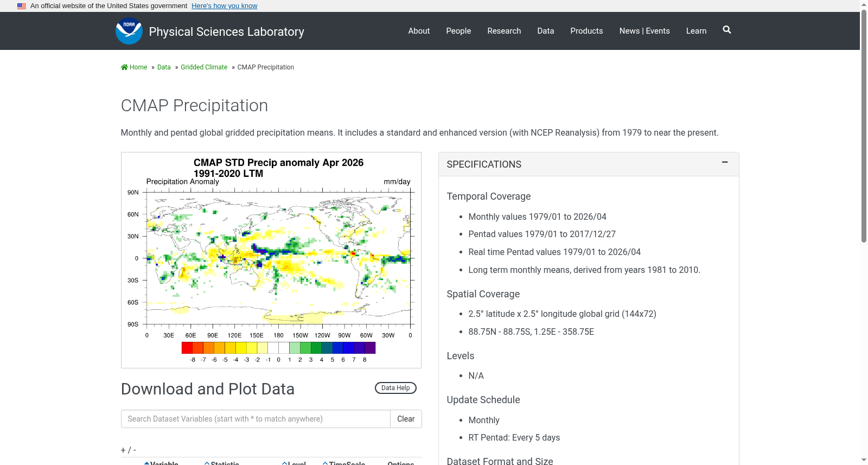Click CMAP Precipitation breadcrumb text

266,67
